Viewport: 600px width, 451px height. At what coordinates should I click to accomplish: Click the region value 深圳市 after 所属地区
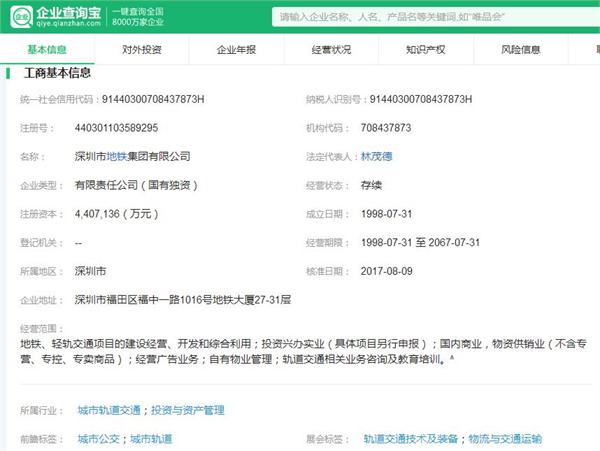coord(90,271)
